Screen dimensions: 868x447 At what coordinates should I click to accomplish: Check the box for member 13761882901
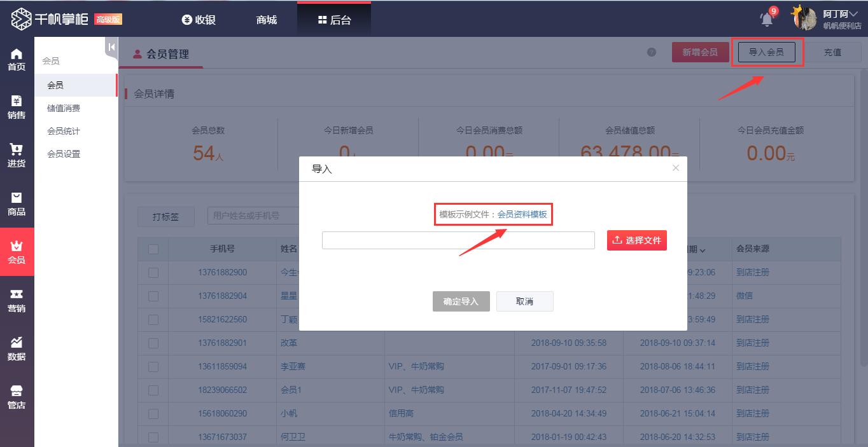tap(153, 343)
